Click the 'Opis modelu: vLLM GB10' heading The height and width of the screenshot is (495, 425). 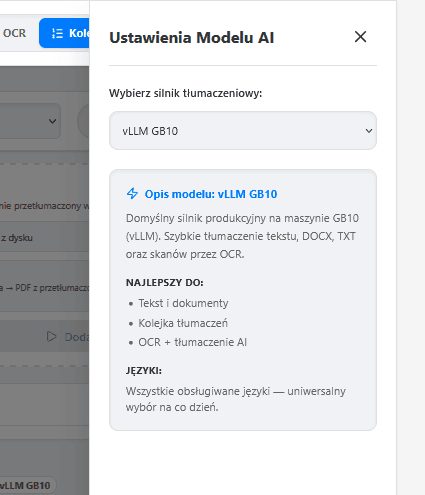coord(211,194)
